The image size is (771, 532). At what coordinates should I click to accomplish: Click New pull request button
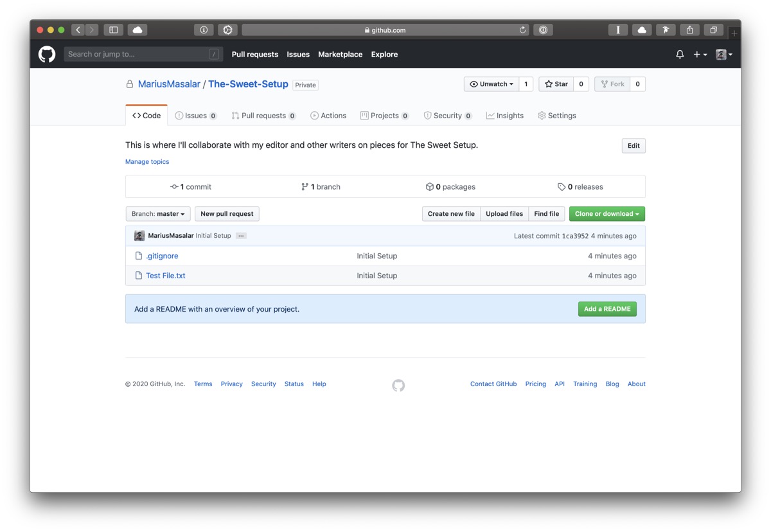(227, 214)
